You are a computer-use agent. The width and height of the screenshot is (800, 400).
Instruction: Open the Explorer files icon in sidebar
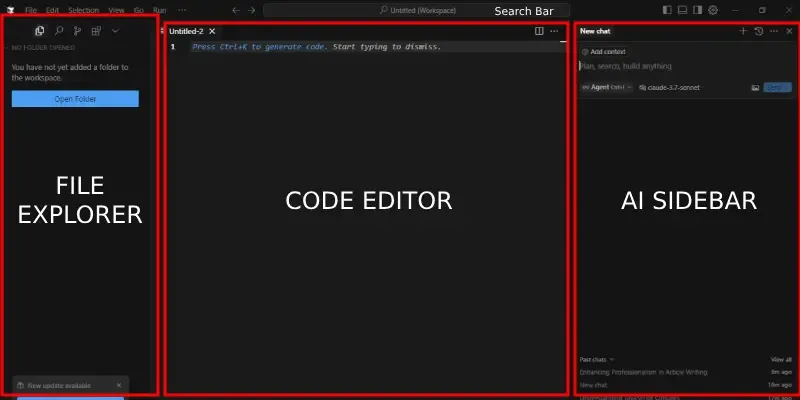click(40, 31)
